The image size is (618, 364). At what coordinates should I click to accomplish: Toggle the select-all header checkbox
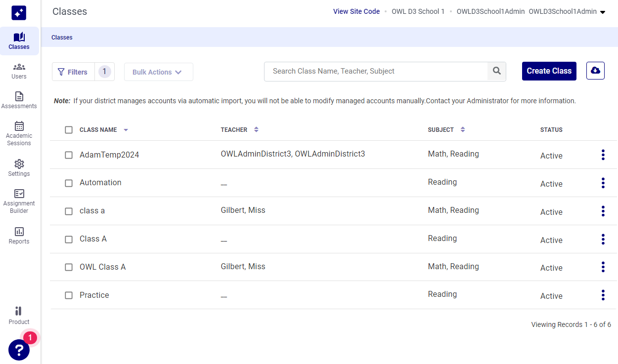point(69,130)
